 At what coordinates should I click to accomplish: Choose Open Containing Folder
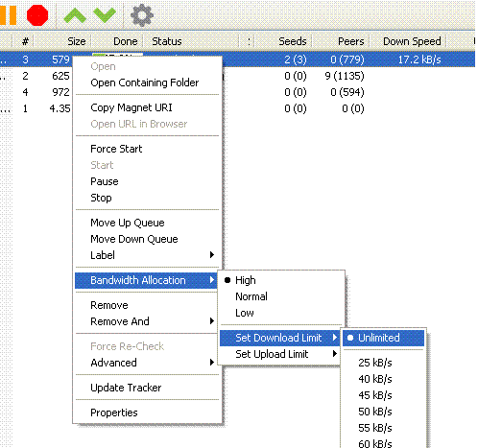coord(145,83)
